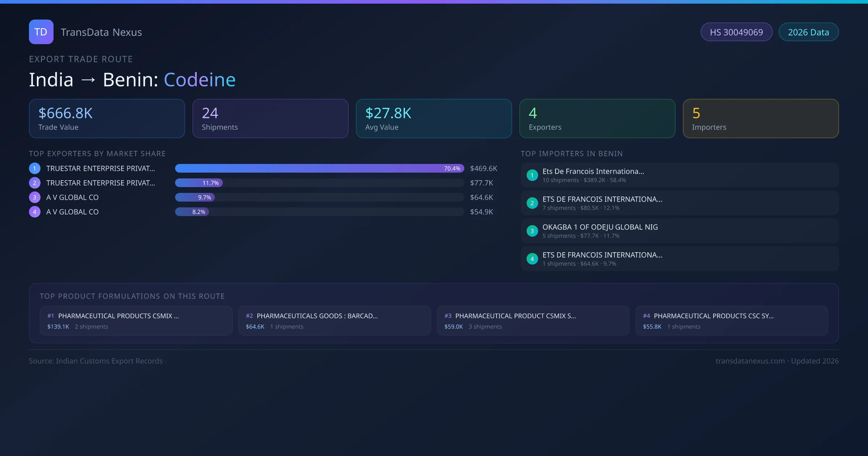
Task: Select the green rank 2 importer badge
Action: pos(532,203)
